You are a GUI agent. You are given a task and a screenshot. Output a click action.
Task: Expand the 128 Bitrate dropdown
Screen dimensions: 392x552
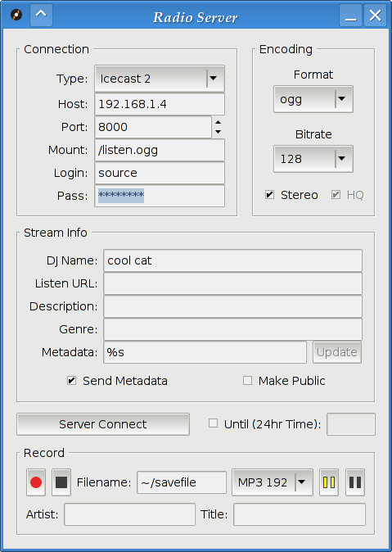[x=313, y=159]
